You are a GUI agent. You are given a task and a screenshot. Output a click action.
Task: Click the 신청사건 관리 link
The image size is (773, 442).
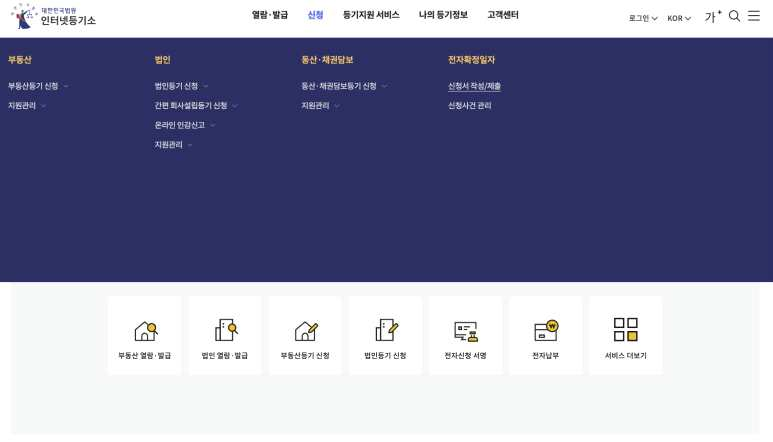[x=469, y=105]
